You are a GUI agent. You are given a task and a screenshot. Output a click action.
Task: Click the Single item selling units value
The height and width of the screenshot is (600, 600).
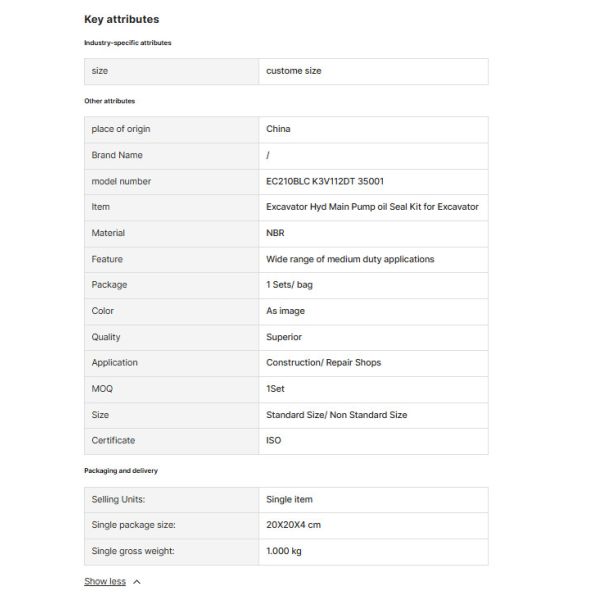289,499
